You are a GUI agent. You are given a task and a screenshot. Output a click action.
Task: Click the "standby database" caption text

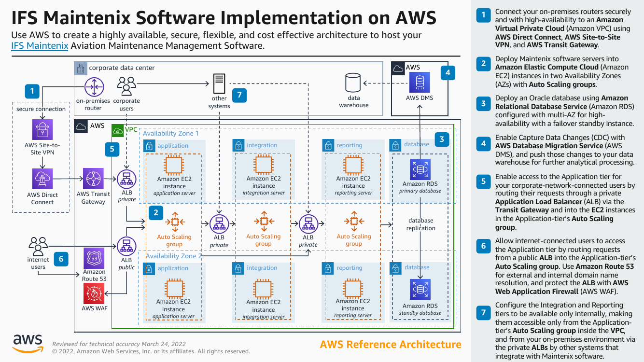click(420, 313)
